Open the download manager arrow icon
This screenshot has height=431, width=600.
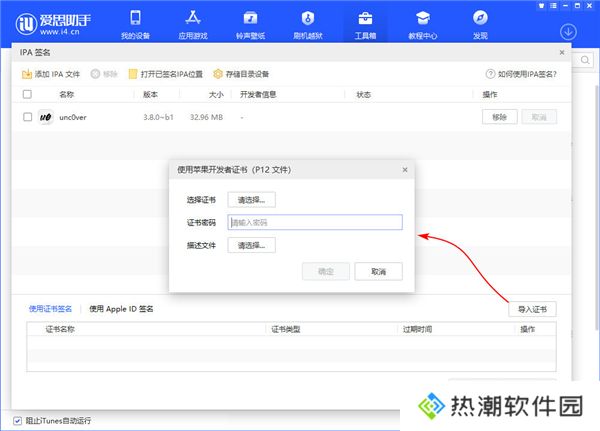(568, 33)
